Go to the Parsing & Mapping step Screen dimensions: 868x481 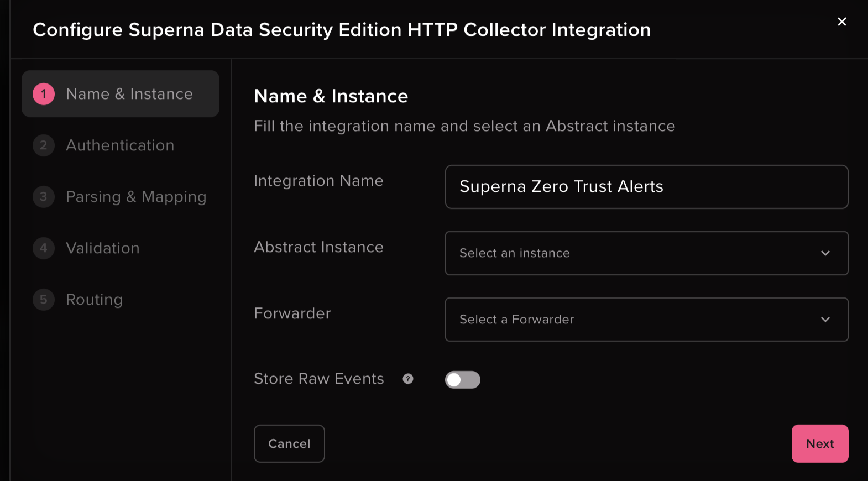pos(121,197)
